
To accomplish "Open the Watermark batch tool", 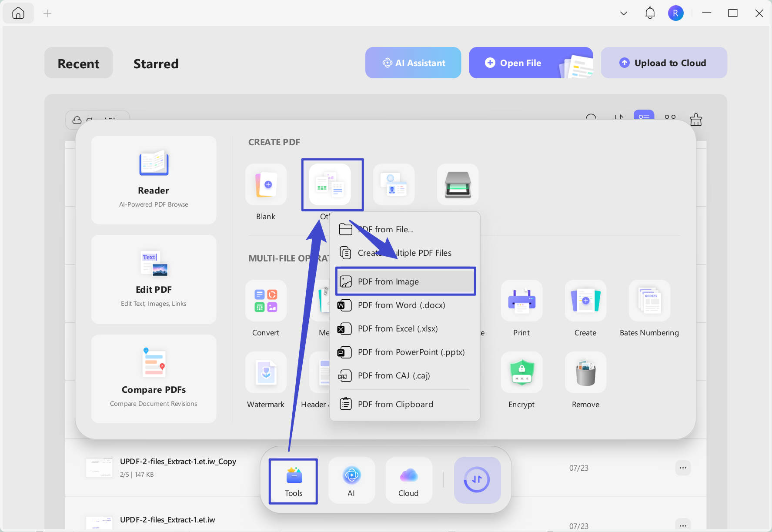I will pyautogui.click(x=266, y=372).
